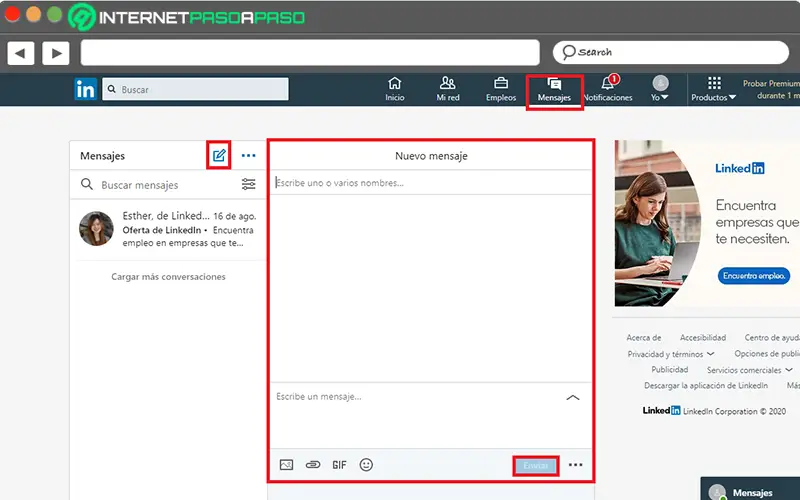Attach an image with the picture icon
The width and height of the screenshot is (800, 500).
click(x=286, y=465)
